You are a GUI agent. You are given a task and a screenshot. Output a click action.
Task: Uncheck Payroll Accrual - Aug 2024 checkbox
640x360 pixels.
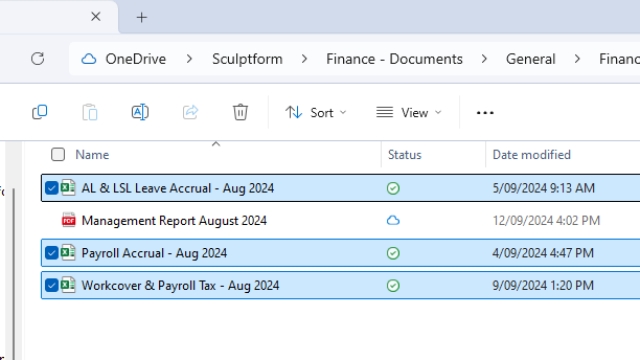point(51,253)
